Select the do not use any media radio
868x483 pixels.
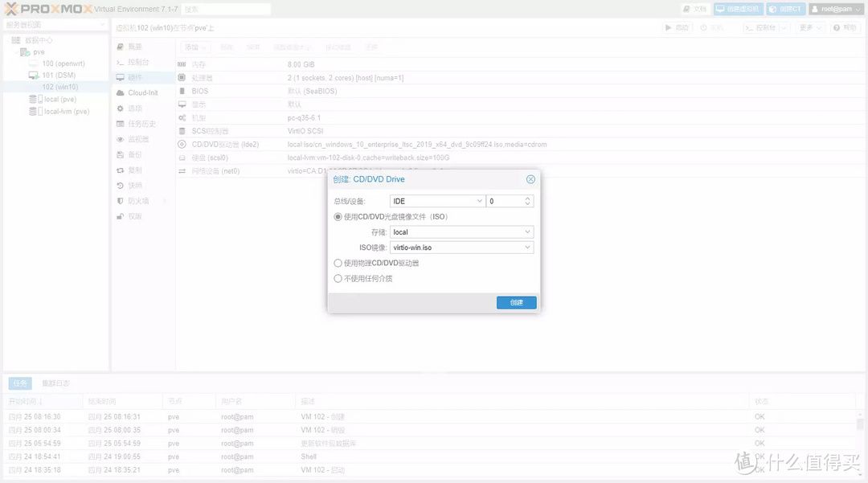pos(338,279)
